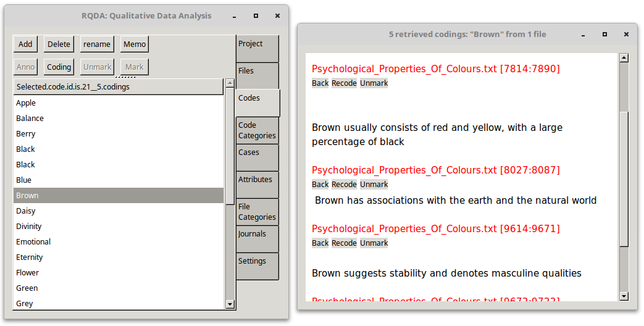Click the grayed Unmark button in RQDA
Image resolution: width=644 pixels, height=326 pixels.
tap(97, 67)
